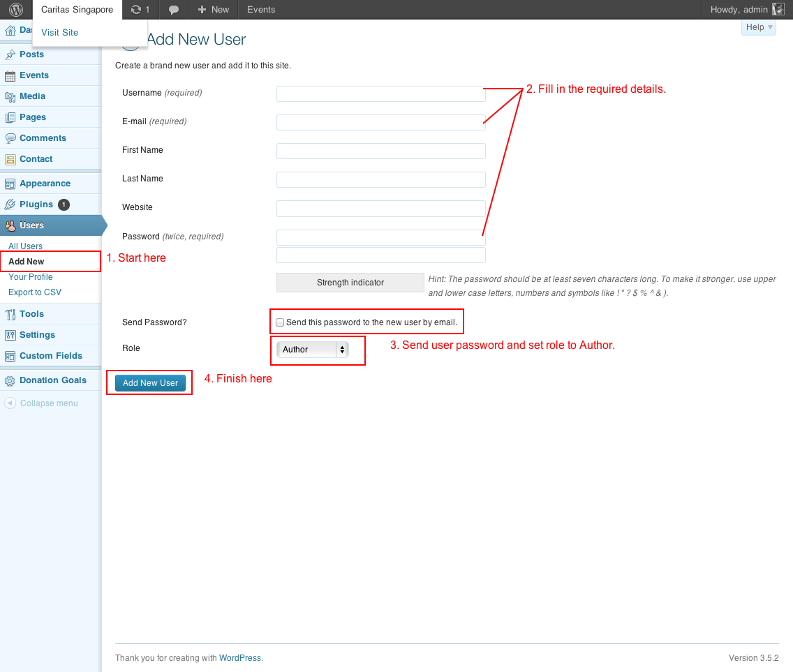The height and width of the screenshot is (672, 793).
Task: Click the Appearance icon
Action: tap(10, 184)
